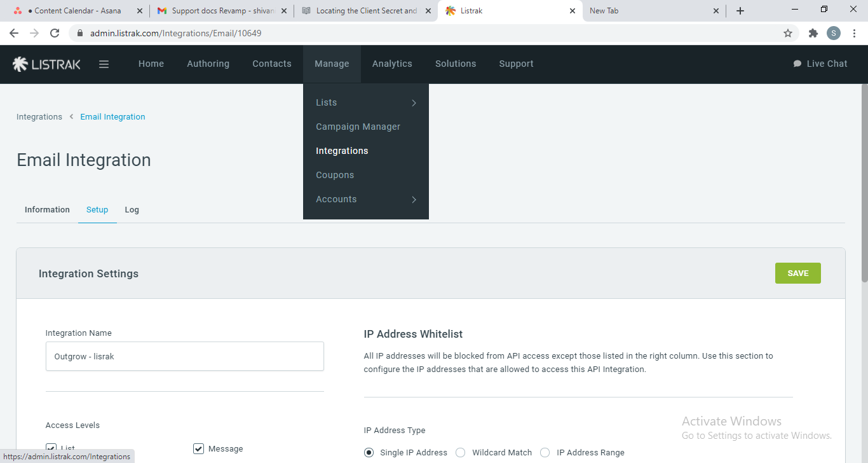Click the Listrak logo

tap(46, 64)
